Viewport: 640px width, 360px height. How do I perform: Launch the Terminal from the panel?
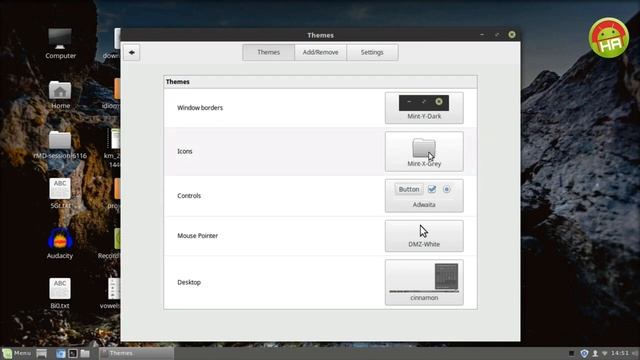click(73, 353)
